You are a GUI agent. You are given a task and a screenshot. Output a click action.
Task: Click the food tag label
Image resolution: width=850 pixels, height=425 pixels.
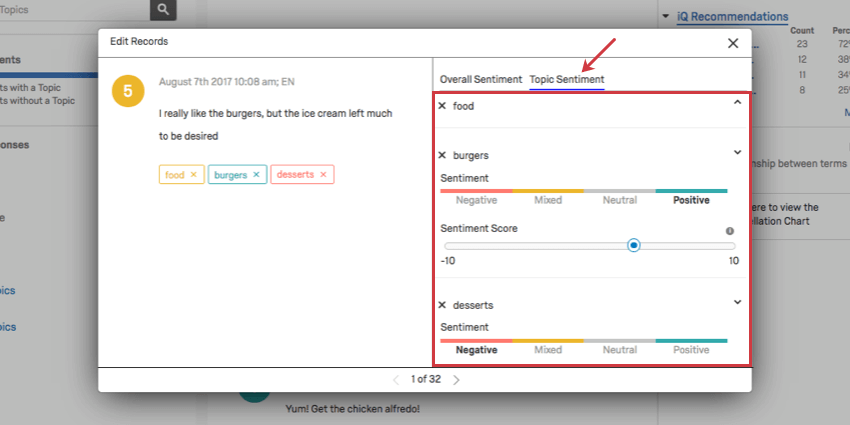point(175,175)
